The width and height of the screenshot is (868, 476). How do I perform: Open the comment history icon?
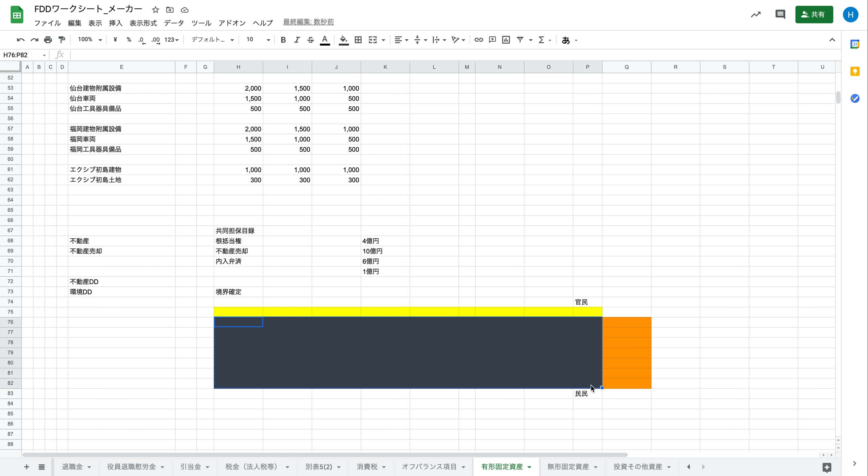[780, 15]
